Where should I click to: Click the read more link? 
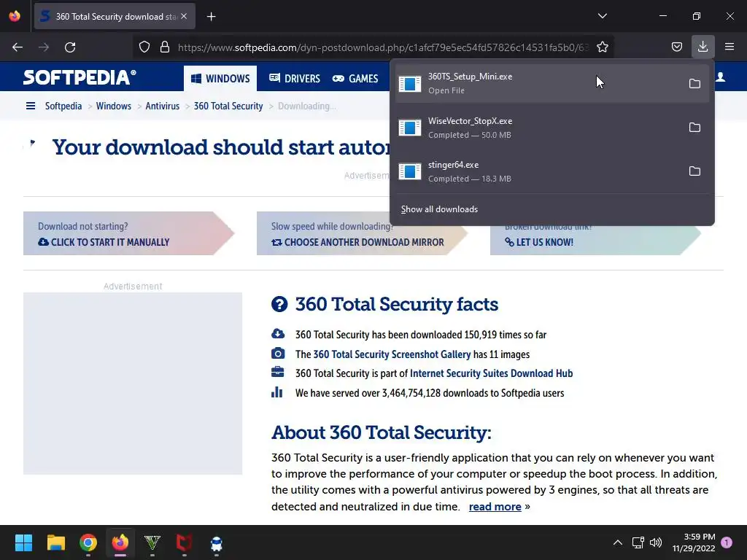pyautogui.click(x=495, y=507)
